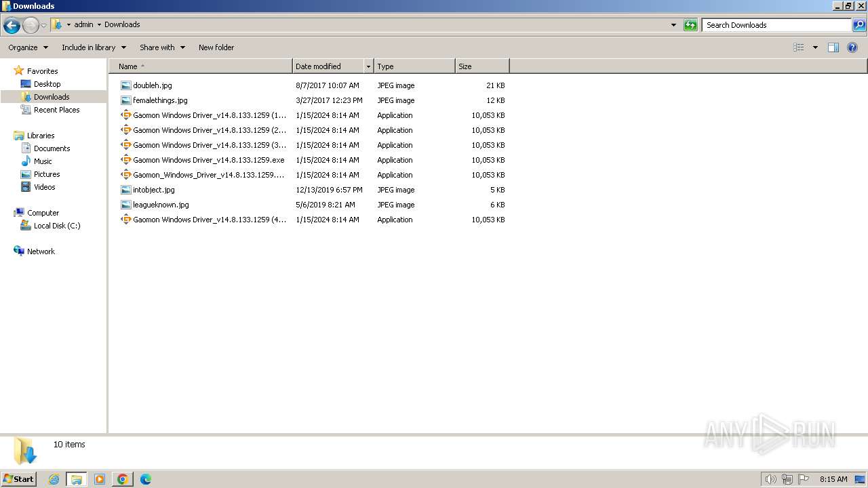Launch Microsoft Edge from taskbar

click(145, 479)
